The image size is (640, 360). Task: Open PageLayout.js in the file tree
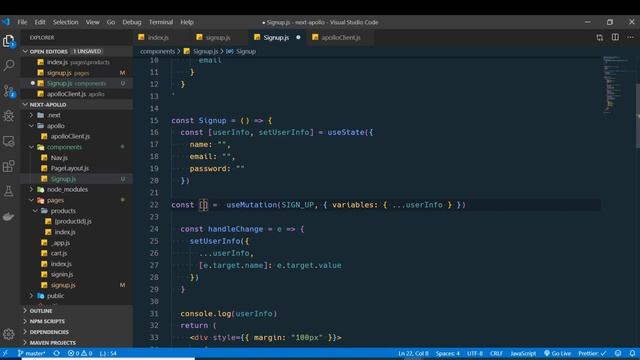coord(69,169)
